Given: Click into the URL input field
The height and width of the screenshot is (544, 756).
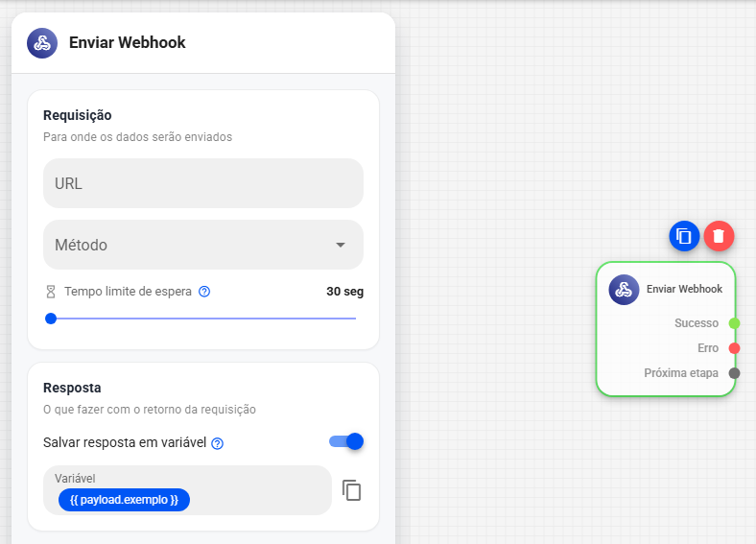Looking at the screenshot, I should pyautogui.click(x=203, y=183).
